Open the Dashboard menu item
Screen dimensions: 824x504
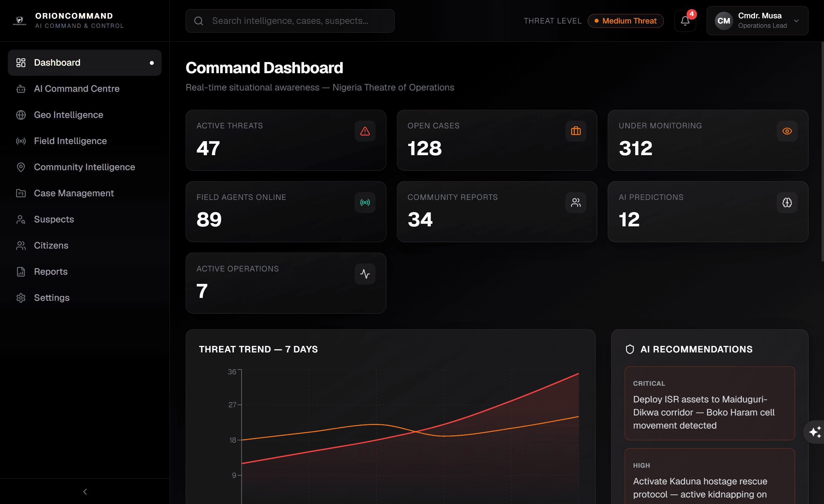pos(85,62)
